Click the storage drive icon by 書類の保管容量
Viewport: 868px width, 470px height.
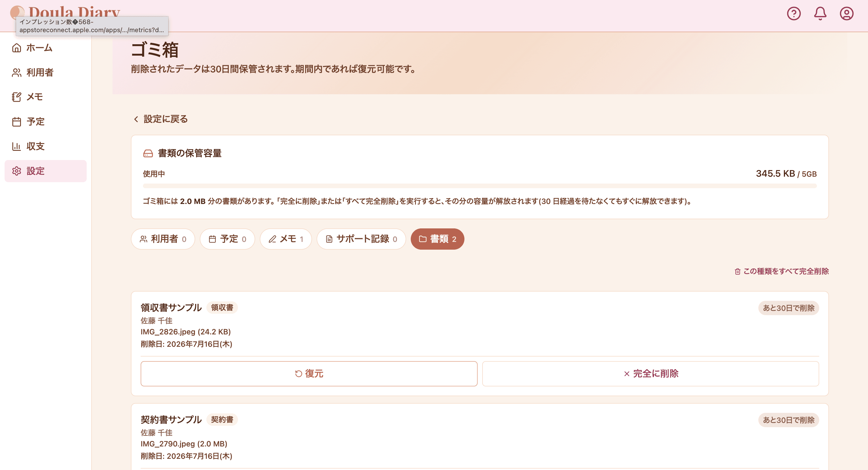(148, 153)
